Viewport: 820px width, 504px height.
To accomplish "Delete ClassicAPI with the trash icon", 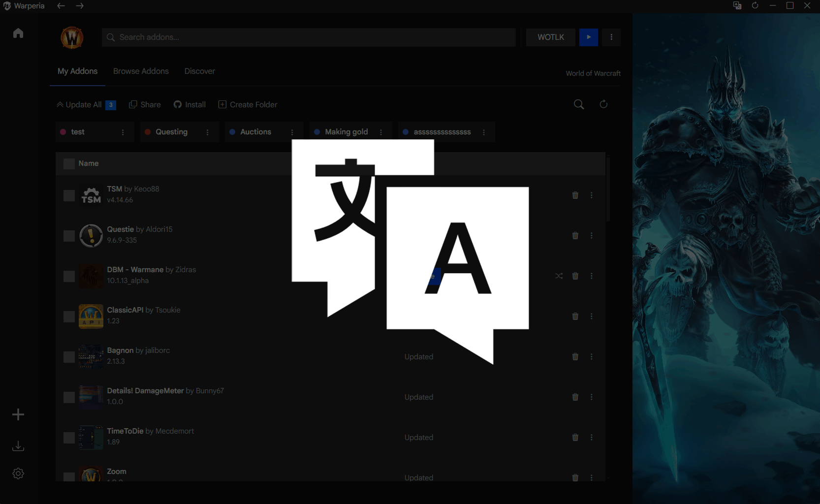I will tap(575, 316).
